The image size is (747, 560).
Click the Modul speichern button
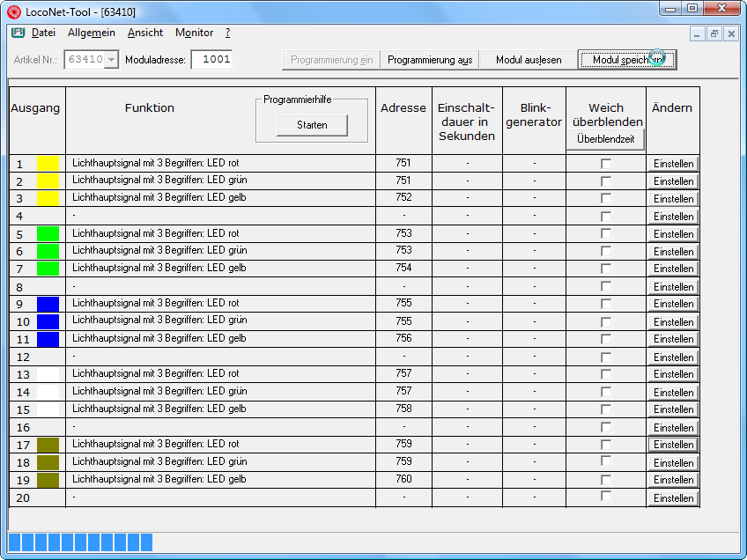click(x=627, y=60)
